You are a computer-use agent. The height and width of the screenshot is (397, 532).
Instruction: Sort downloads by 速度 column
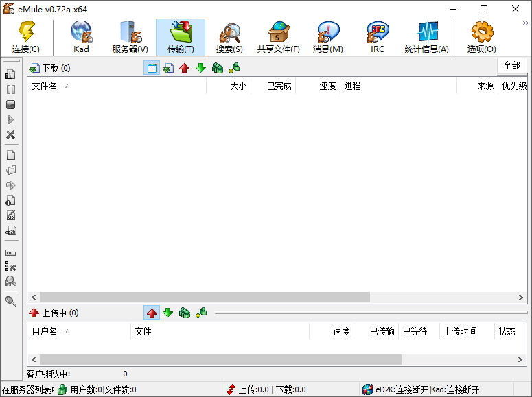pyautogui.click(x=318, y=86)
